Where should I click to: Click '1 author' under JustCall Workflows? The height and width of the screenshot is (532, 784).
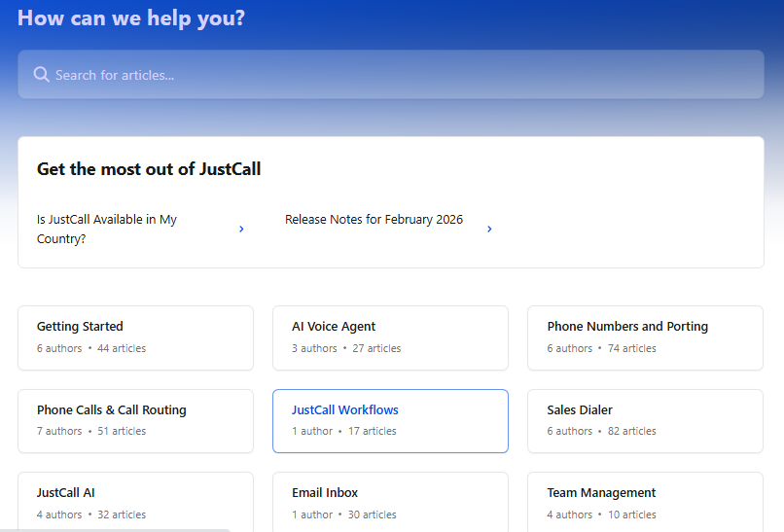[x=312, y=431]
